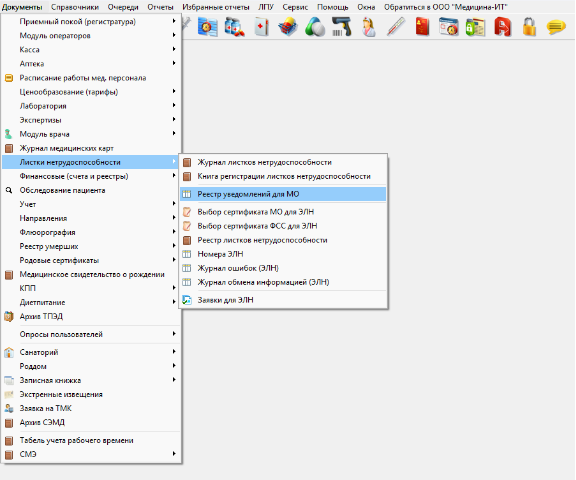Click the medicine bottles toolbar icon

tap(234, 27)
